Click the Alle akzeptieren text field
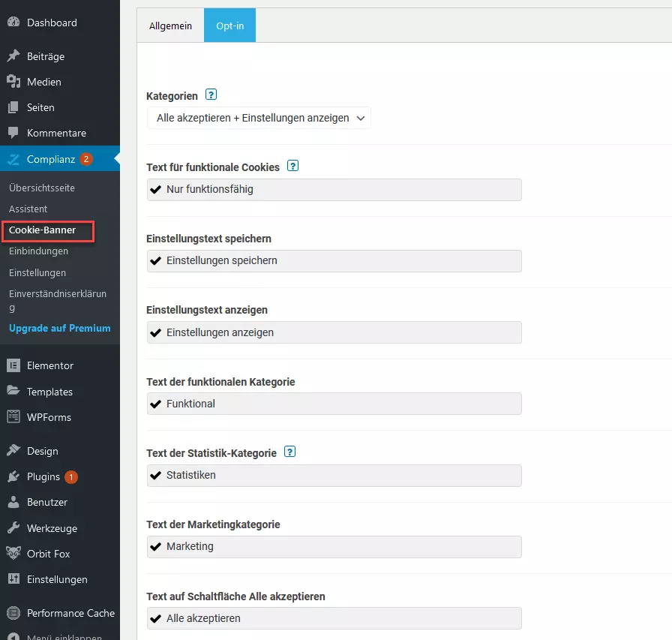The image size is (672, 640). tap(334, 618)
